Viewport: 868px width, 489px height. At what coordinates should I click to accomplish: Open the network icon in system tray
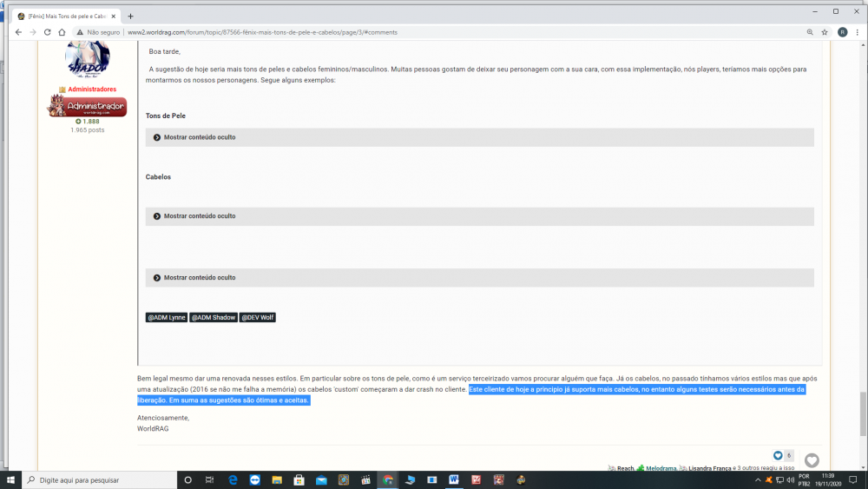point(779,479)
